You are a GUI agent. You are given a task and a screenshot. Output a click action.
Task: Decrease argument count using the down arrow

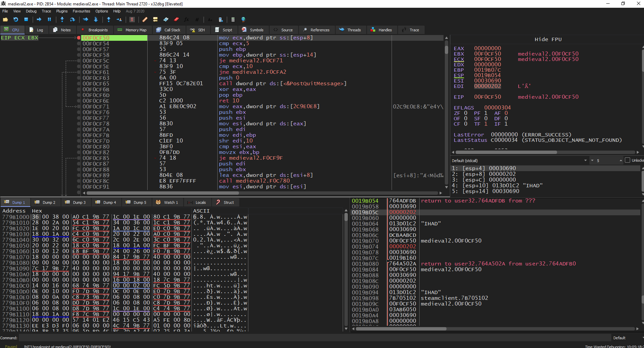592,161
